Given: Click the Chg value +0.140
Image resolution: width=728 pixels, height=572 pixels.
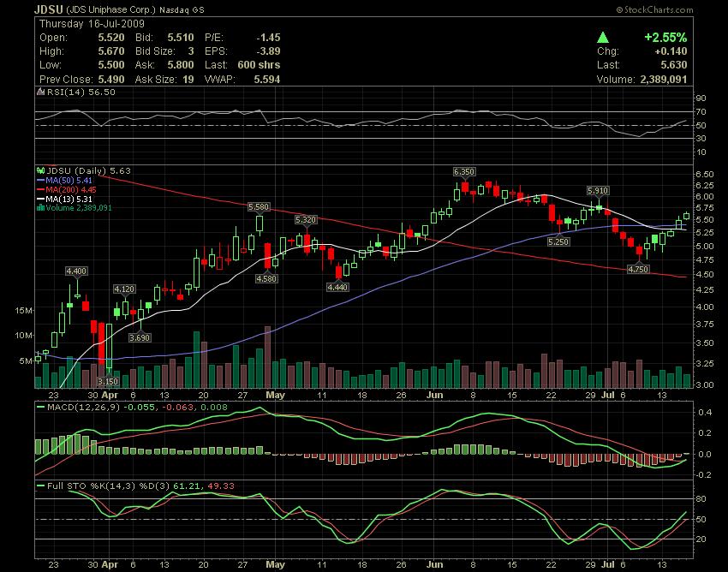Looking at the screenshot, I should [671, 51].
